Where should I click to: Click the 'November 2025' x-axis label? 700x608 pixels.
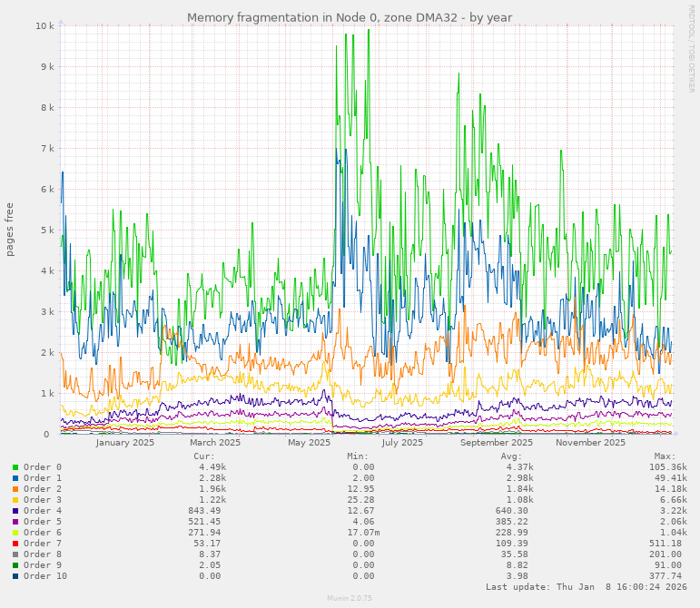click(x=590, y=443)
